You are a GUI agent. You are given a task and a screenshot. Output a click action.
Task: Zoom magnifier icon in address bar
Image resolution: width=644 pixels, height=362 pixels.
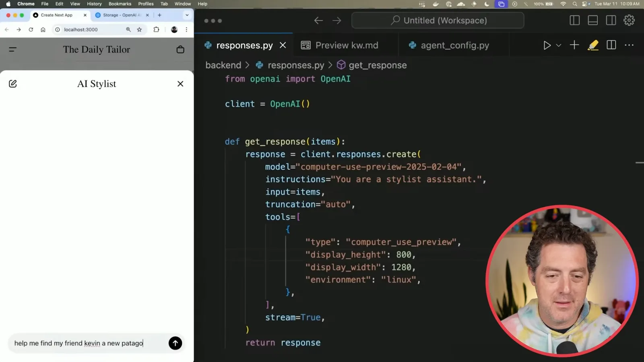click(x=128, y=29)
